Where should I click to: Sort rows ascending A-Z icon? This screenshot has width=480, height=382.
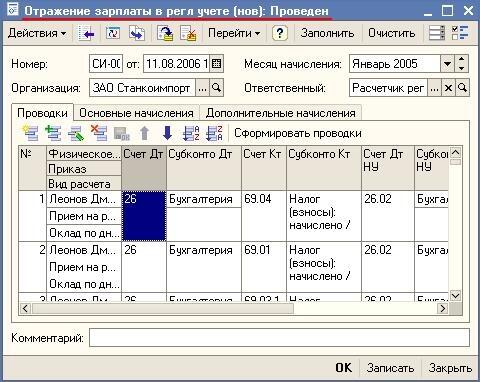pyautogui.click(x=191, y=133)
